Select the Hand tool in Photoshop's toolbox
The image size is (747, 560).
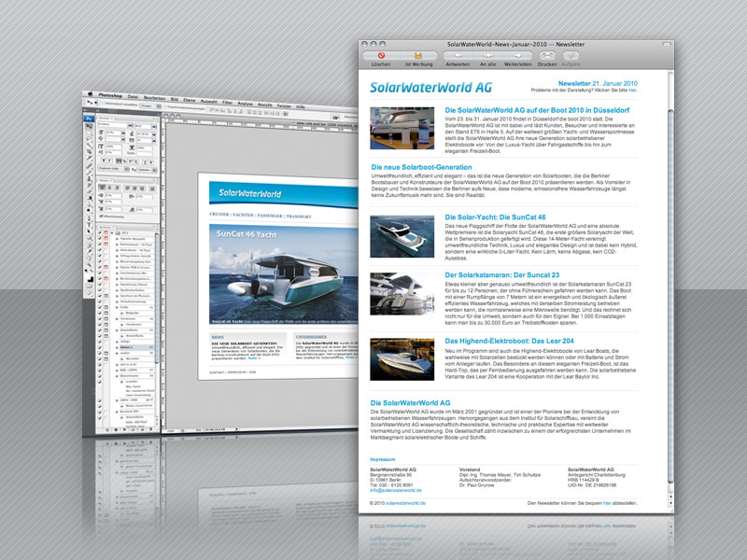89,259
